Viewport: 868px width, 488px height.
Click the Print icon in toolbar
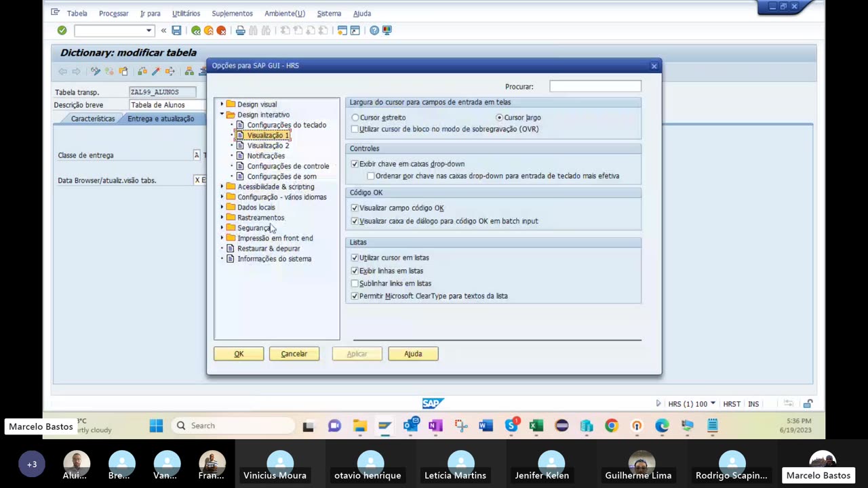tap(240, 30)
